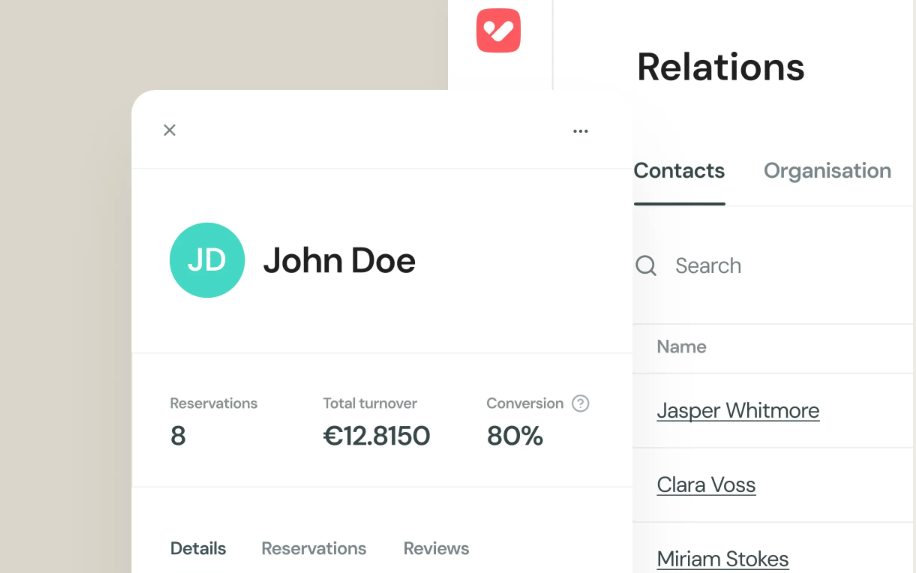Open Jasper Whitmore contact link

pyautogui.click(x=738, y=411)
